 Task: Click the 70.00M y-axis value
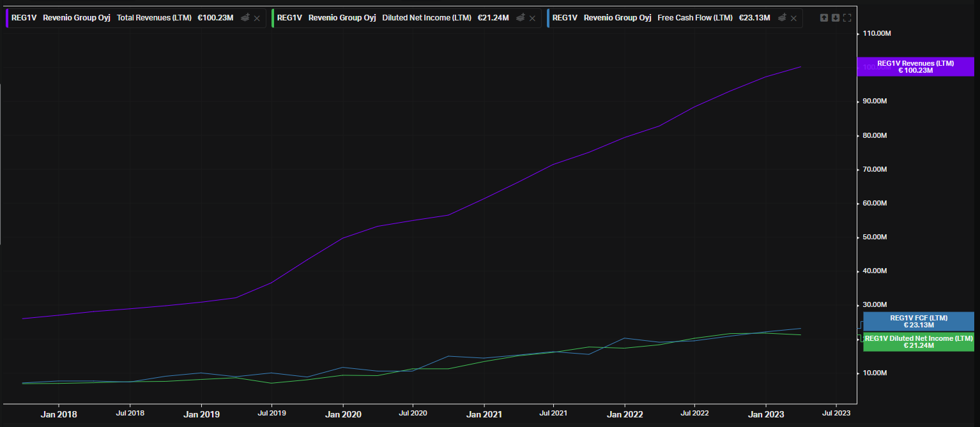coord(875,169)
